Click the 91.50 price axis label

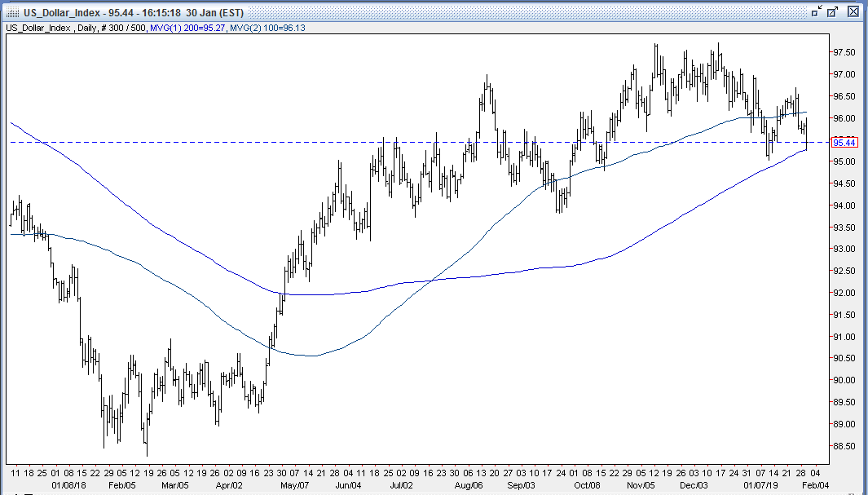[x=846, y=315]
